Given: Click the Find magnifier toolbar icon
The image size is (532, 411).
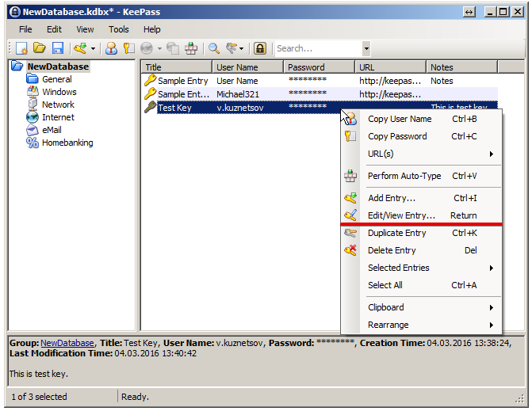Looking at the screenshot, I should click(214, 48).
